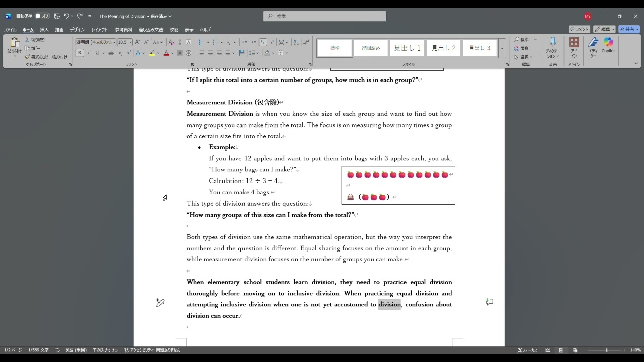Open the ファイル (File) menu

(x=10, y=30)
